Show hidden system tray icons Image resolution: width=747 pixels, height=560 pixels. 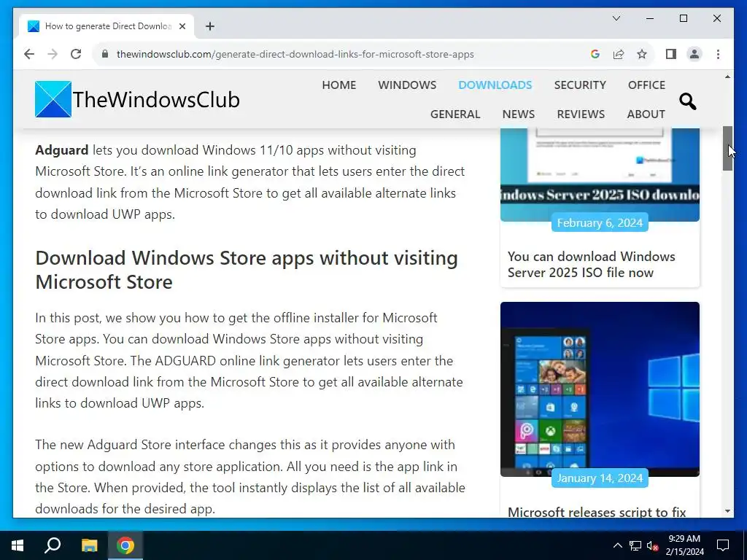tap(617, 545)
